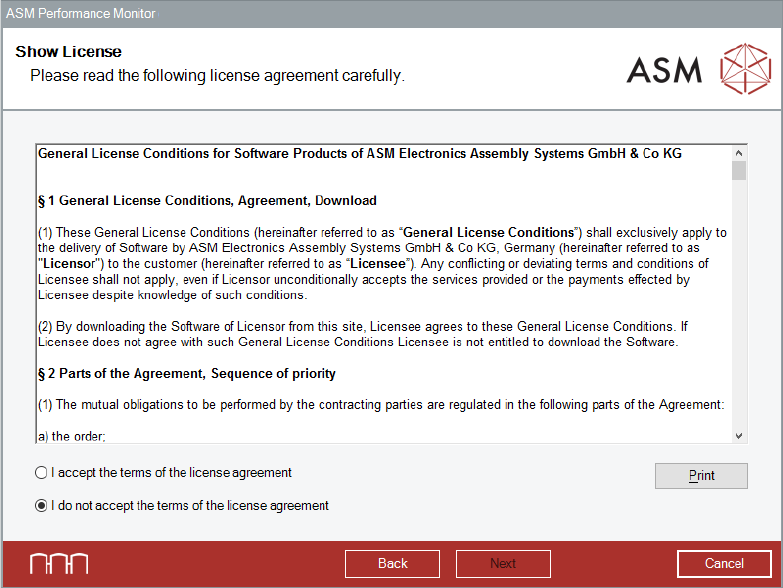Cancel the license setup wizard
The height and width of the screenshot is (588, 783).
tap(724, 564)
